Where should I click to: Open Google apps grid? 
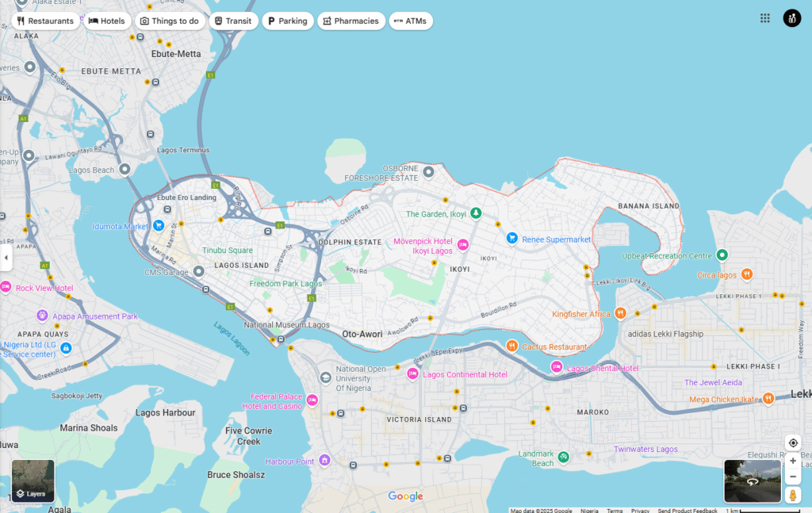tap(765, 18)
